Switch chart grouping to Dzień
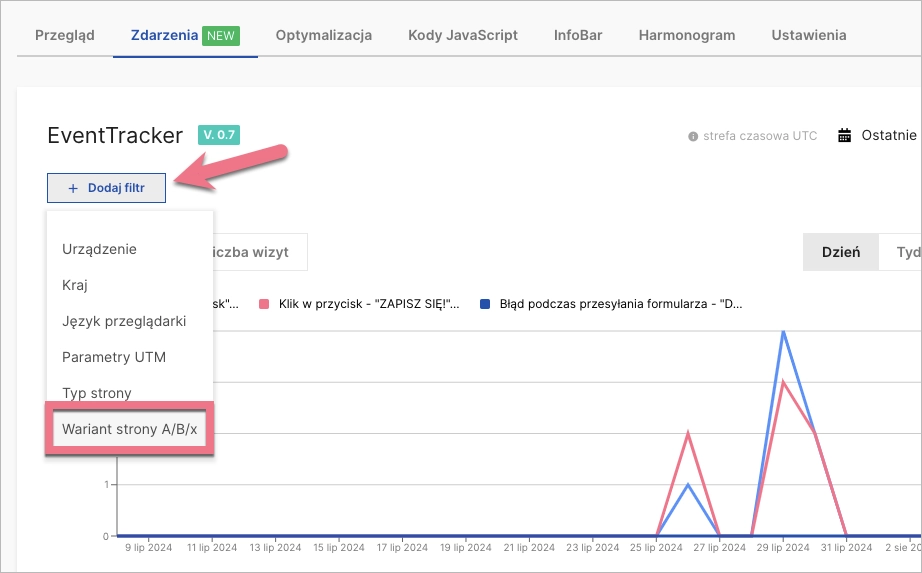Image resolution: width=922 pixels, height=573 pixels. pyautogui.click(x=840, y=253)
